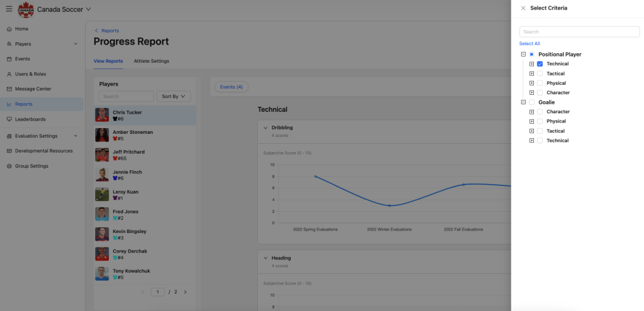Switch to the Athlete Settings tab

pos(151,61)
